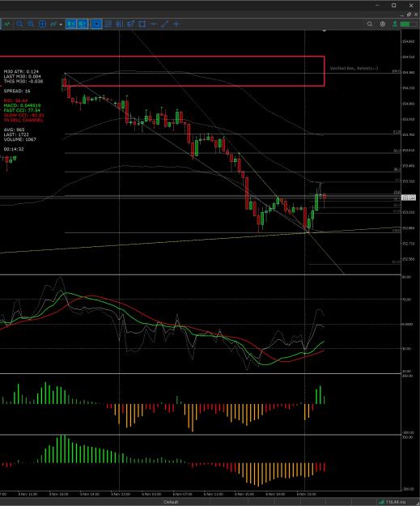Click the AVG: 965 text
This screenshot has height=506, width=420.
pos(15,130)
